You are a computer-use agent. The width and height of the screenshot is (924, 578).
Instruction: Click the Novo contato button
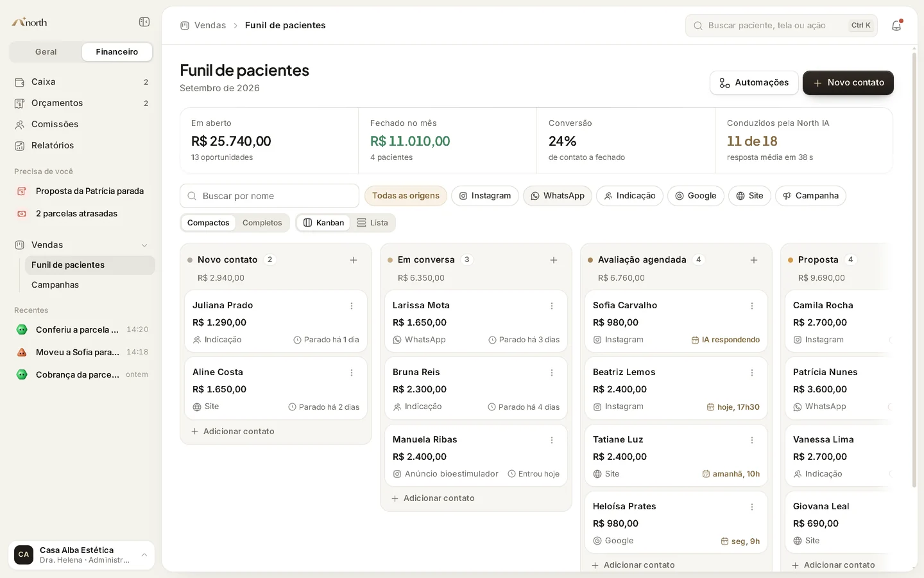[x=848, y=83]
